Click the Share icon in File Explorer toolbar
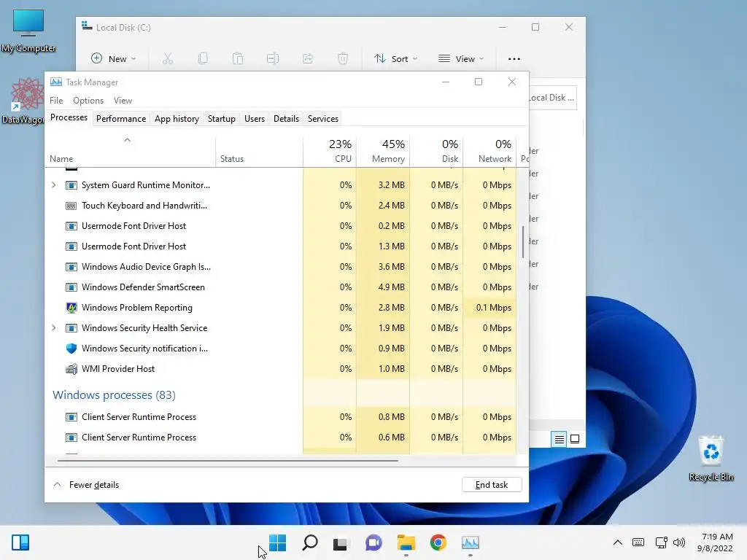Image resolution: width=747 pixels, height=560 pixels. coord(308,58)
